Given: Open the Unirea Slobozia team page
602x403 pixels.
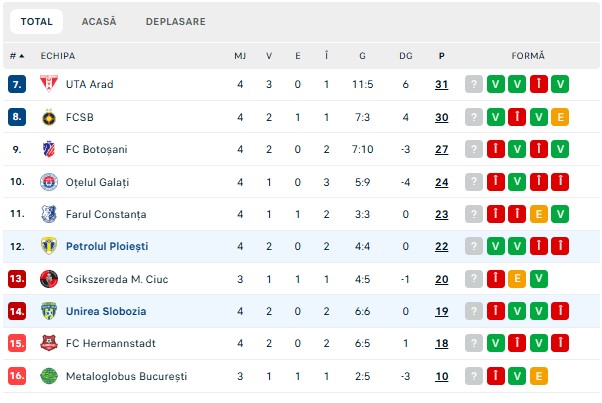Looking at the screenshot, I should pyautogui.click(x=106, y=311).
